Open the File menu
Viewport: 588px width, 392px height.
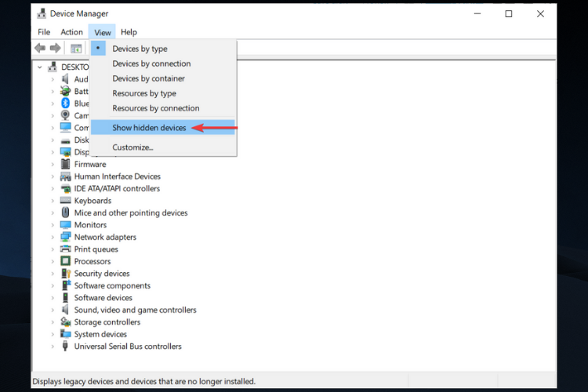[x=44, y=32]
